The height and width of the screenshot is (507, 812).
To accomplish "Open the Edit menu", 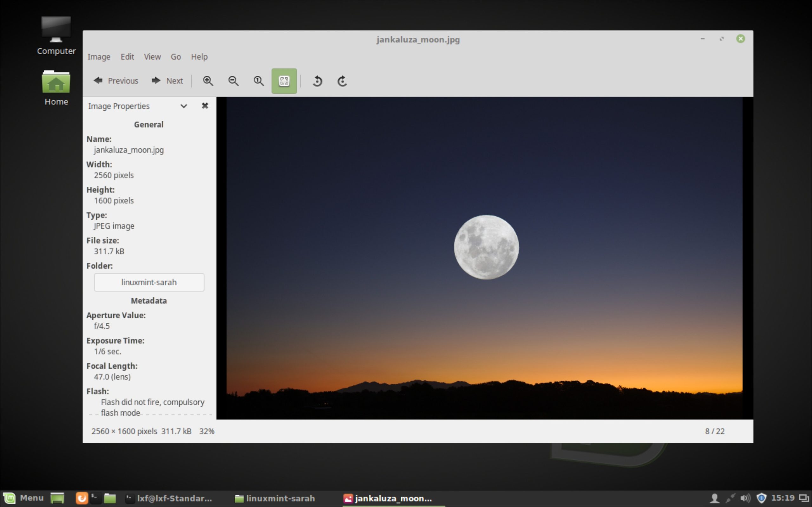I will tap(127, 57).
